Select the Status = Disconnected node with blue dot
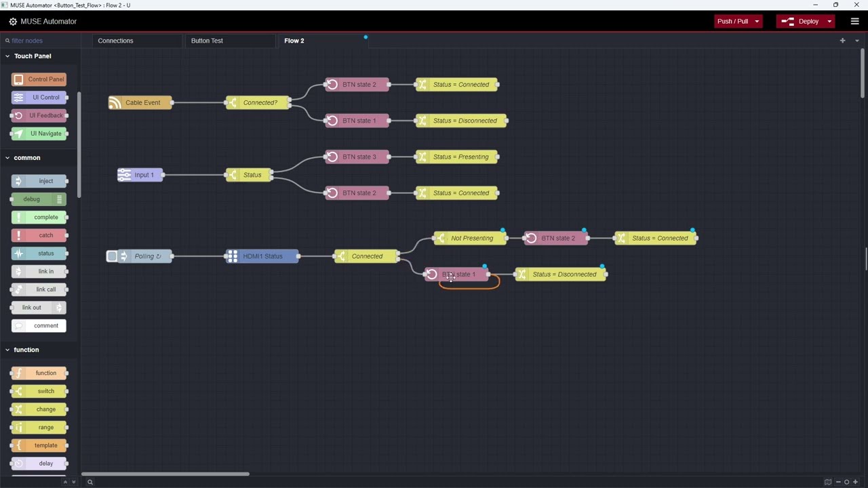This screenshot has height=488, width=868. pyautogui.click(x=561, y=274)
